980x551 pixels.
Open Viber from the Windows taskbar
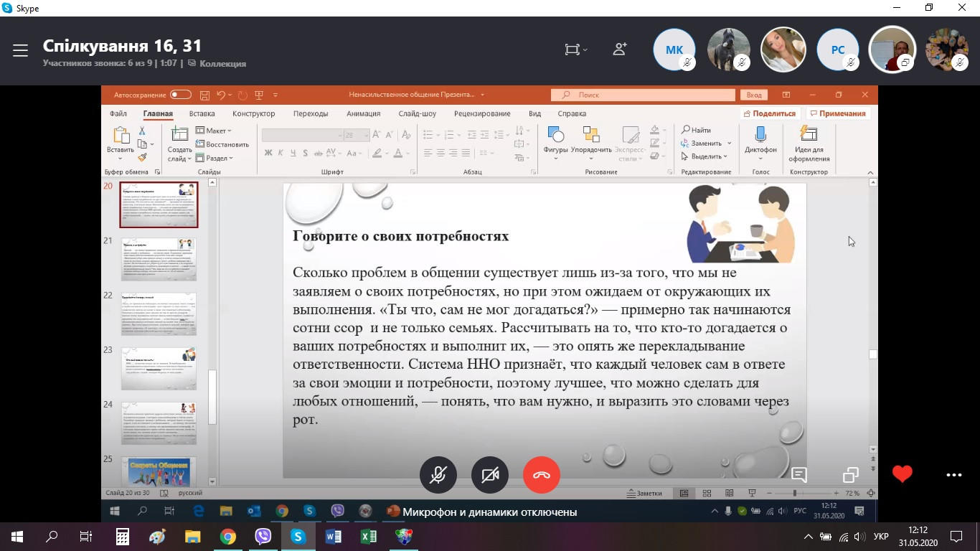click(263, 537)
